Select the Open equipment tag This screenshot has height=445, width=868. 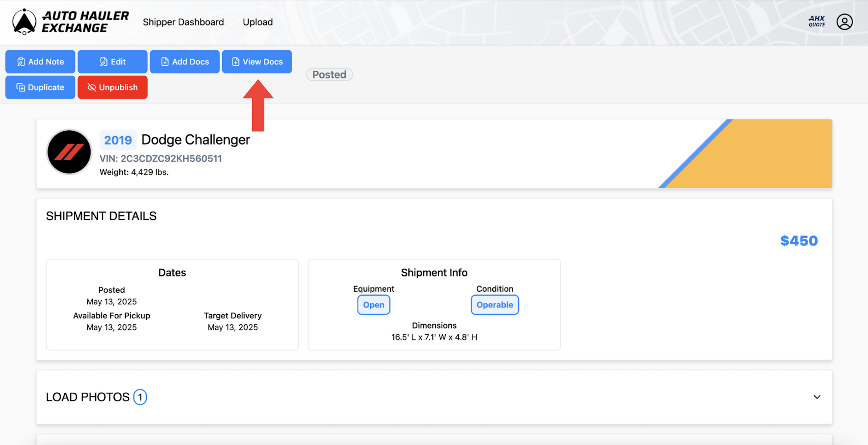pyautogui.click(x=374, y=305)
